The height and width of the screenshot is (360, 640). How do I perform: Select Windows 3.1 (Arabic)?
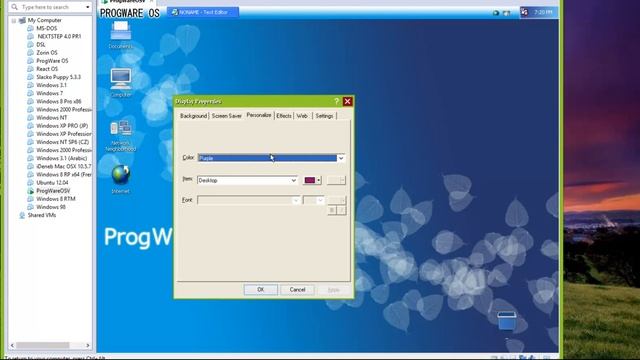pos(62,158)
